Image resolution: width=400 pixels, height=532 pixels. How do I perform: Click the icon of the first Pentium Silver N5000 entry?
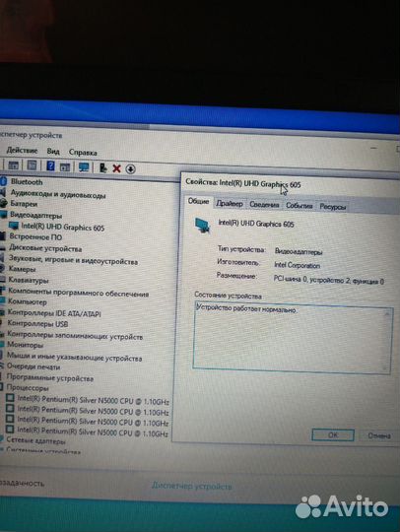tap(11, 397)
